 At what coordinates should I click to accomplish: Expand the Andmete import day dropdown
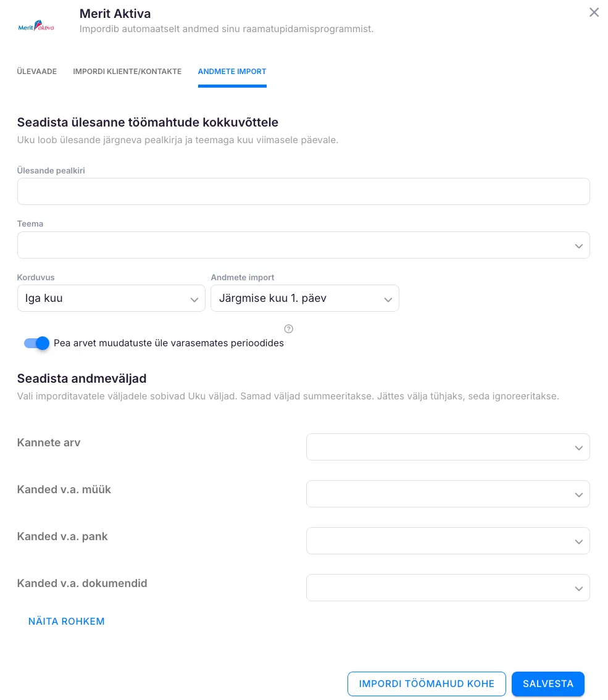pos(304,298)
